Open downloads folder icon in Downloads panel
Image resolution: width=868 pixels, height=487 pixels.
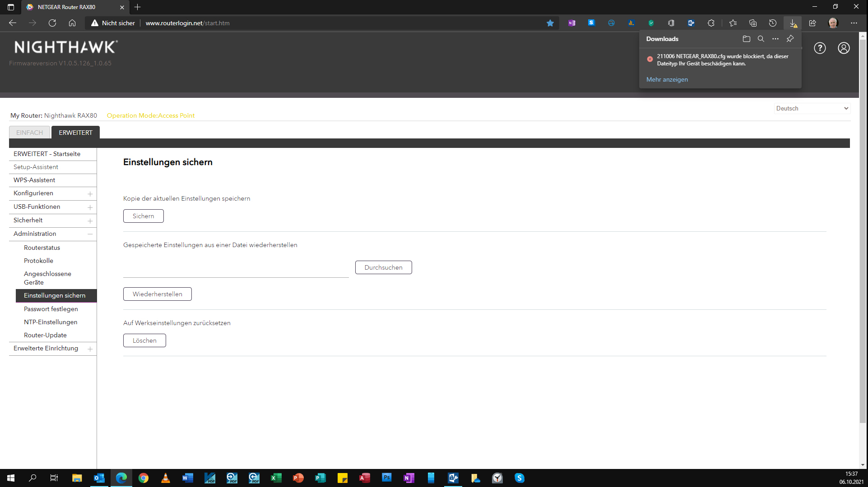[746, 39]
